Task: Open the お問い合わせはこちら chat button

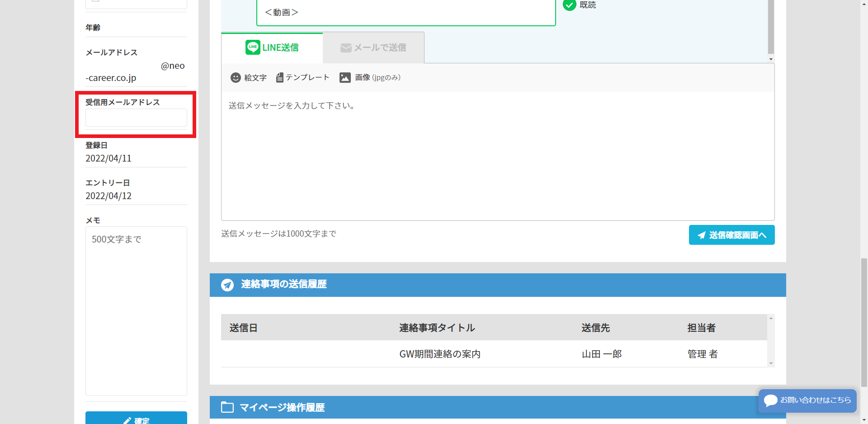Action: point(807,400)
